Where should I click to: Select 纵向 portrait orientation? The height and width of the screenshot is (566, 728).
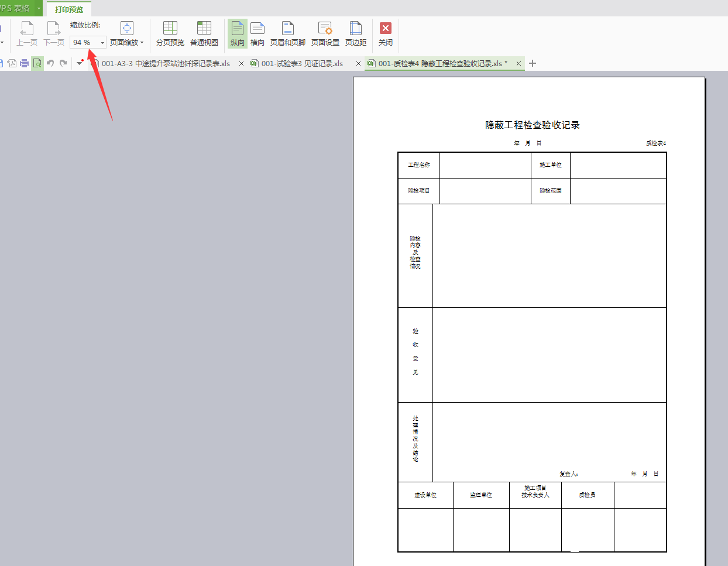coord(237,33)
